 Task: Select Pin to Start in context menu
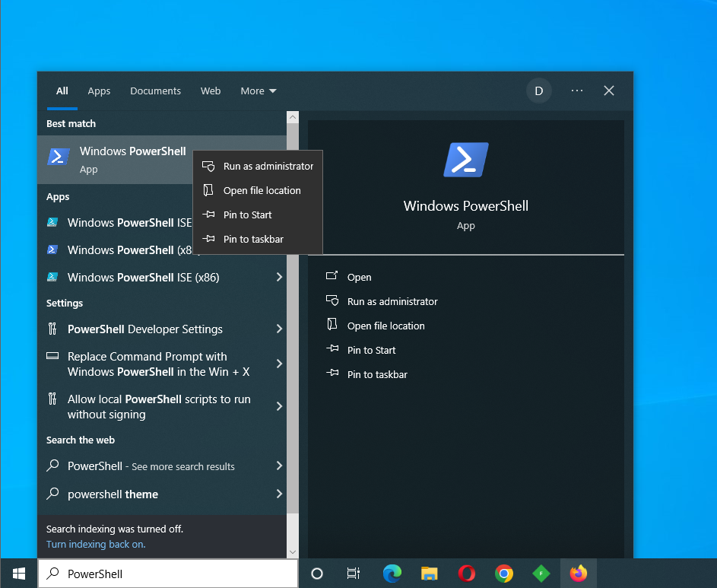(x=258, y=215)
